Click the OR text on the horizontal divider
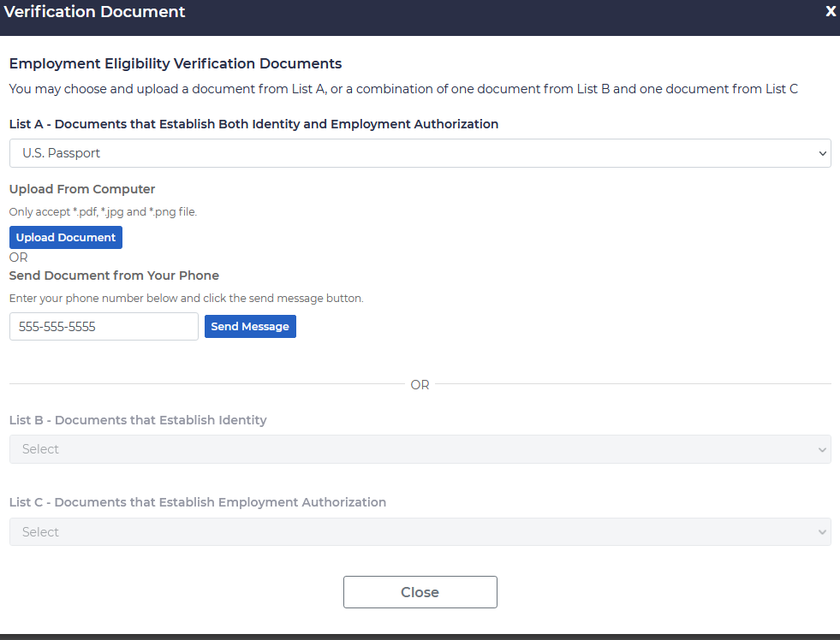Screen dimensions: 840x640 [x=420, y=385]
